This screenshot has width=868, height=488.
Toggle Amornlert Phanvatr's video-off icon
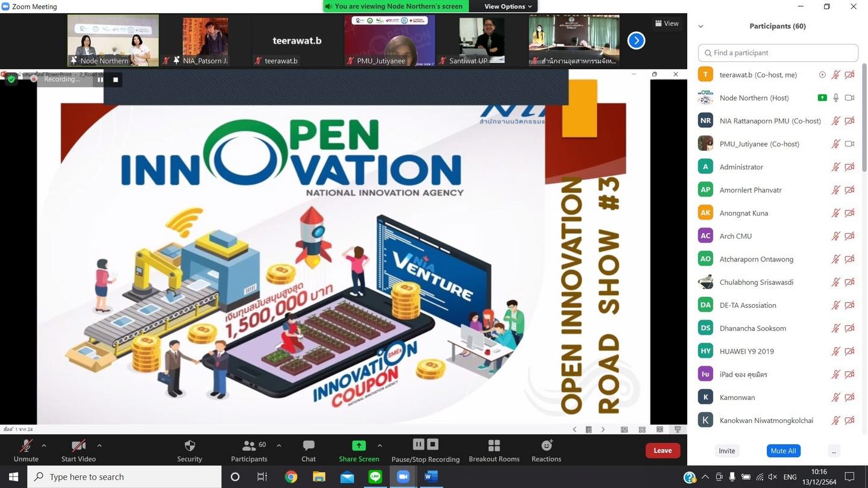point(850,190)
